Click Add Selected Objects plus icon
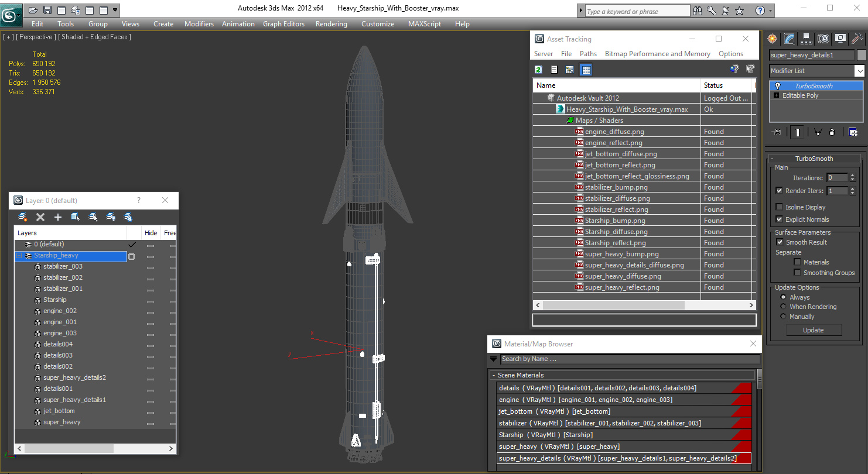Image resolution: width=868 pixels, height=474 pixels. click(58, 217)
